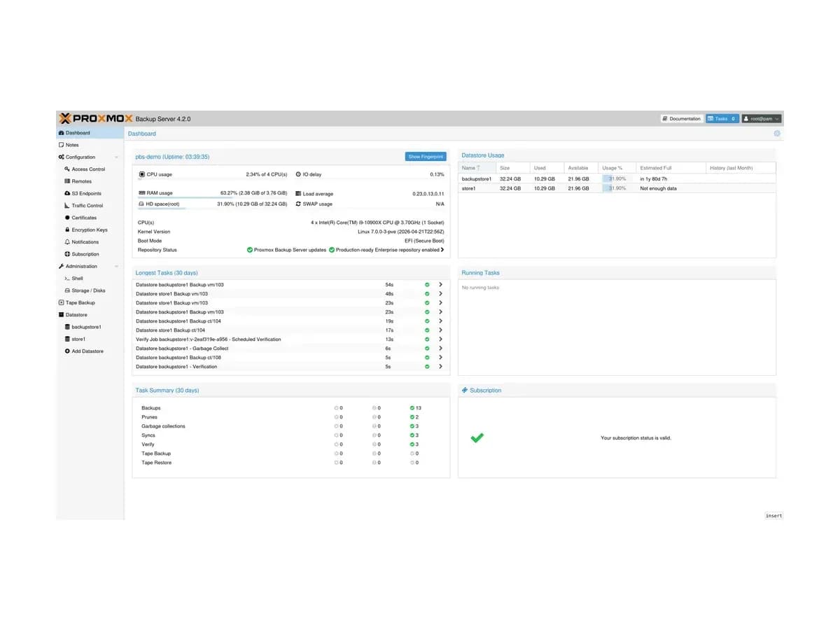Select Verify Job backupstore1 Scheduled Verification row
This screenshot has height=630, width=840.
tap(290, 339)
